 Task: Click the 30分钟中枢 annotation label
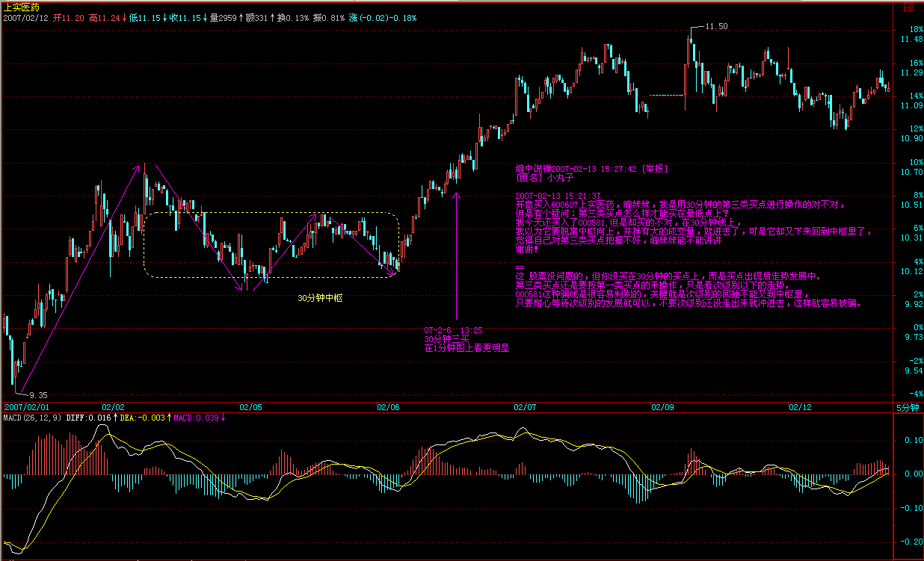[x=320, y=298]
